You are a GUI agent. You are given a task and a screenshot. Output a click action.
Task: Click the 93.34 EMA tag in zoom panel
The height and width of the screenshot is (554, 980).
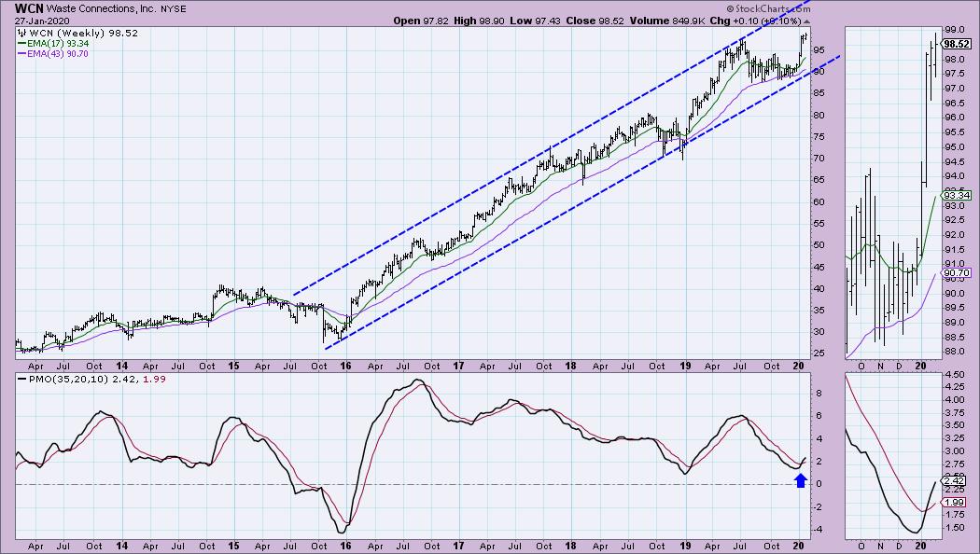pyautogui.click(x=957, y=196)
